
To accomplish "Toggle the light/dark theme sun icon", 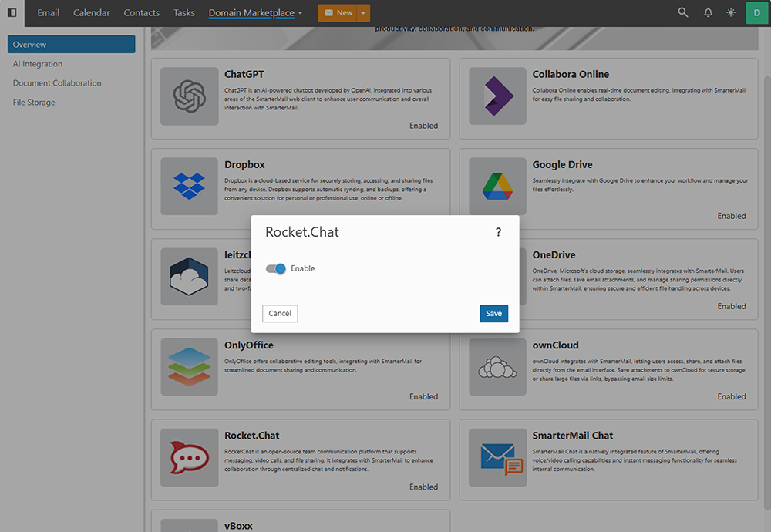I will [x=731, y=13].
